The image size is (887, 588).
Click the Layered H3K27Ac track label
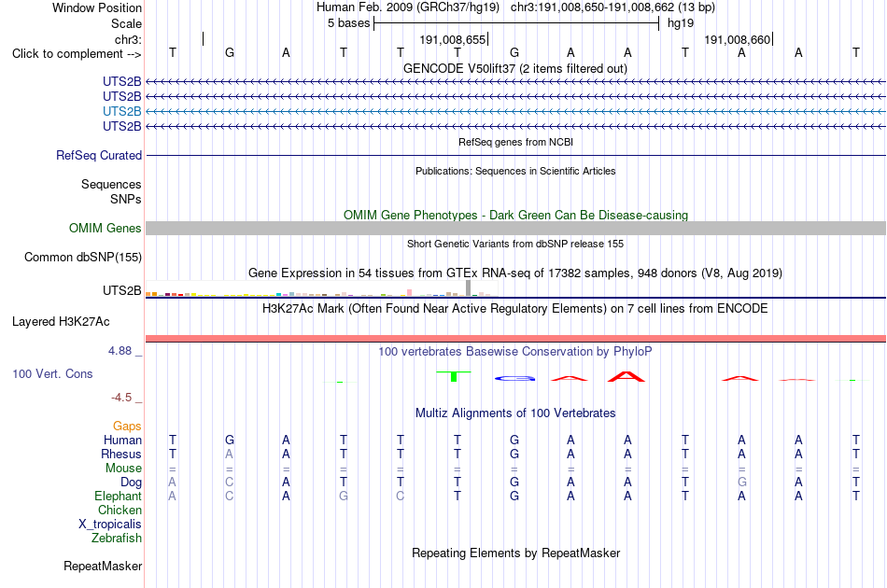pos(61,322)
